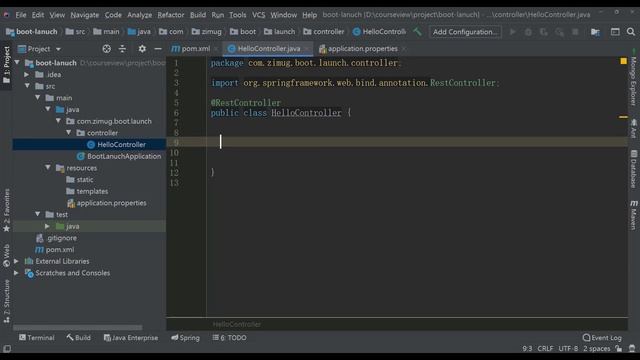This screenshot has width=640, height=360.
Task: Open the Spring tool window
Action: [185, 338]
